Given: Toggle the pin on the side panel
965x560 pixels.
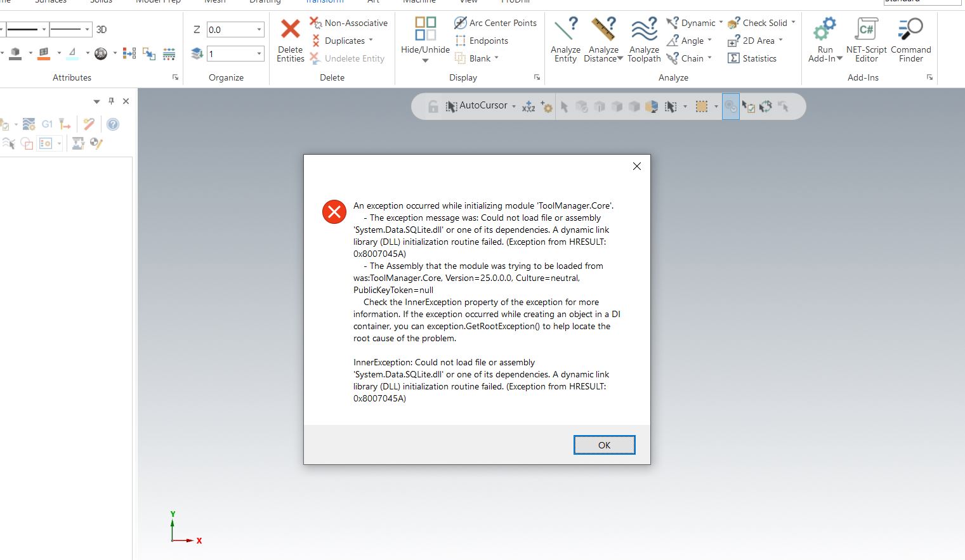Looking at the screenshot, I should tap(111, 101).
